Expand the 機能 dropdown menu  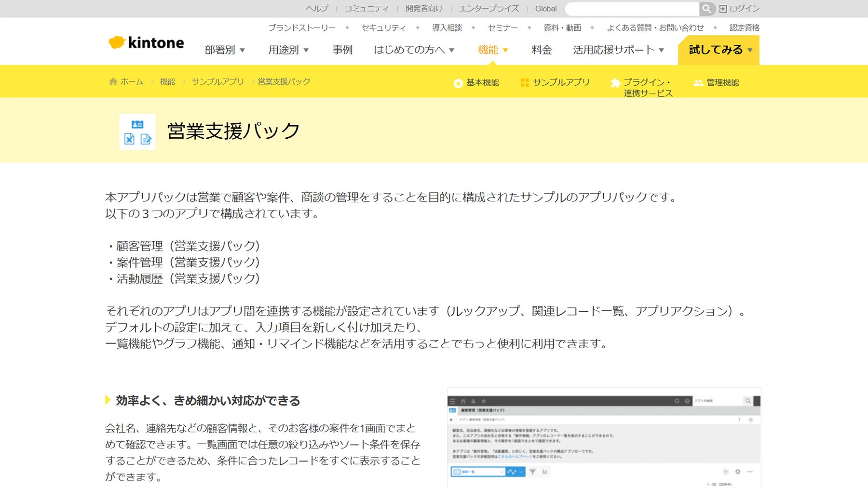[x=493, y=50]
